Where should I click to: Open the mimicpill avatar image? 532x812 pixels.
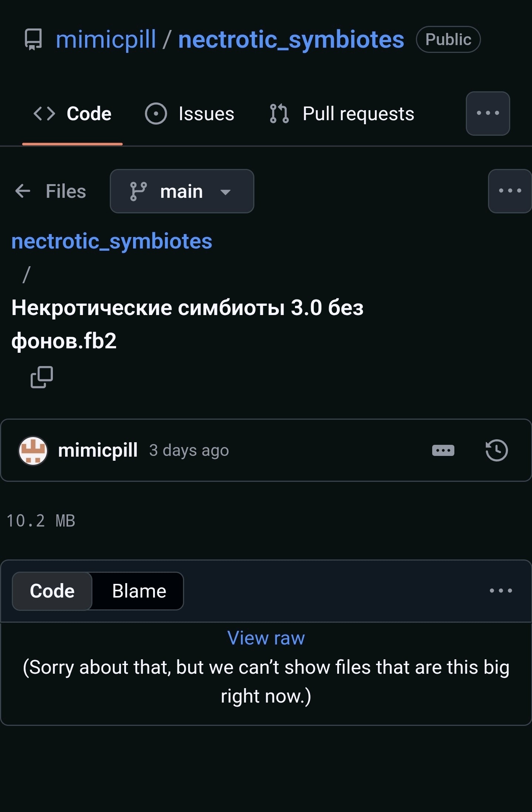tap(33, 450)
